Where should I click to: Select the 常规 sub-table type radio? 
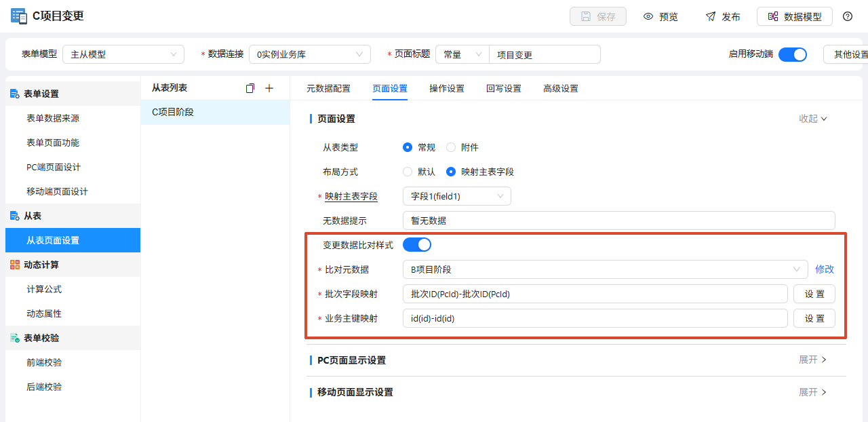pos(408,147)
